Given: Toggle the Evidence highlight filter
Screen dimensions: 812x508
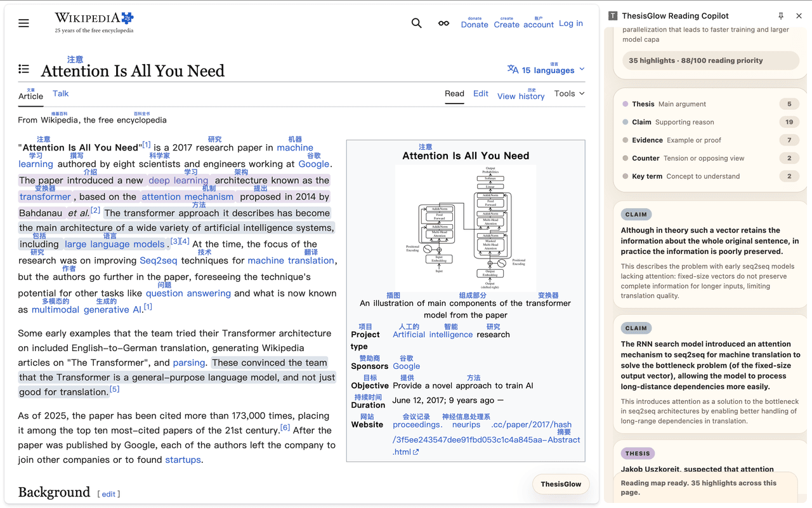Looking at the screenshot, I should 710,140.
